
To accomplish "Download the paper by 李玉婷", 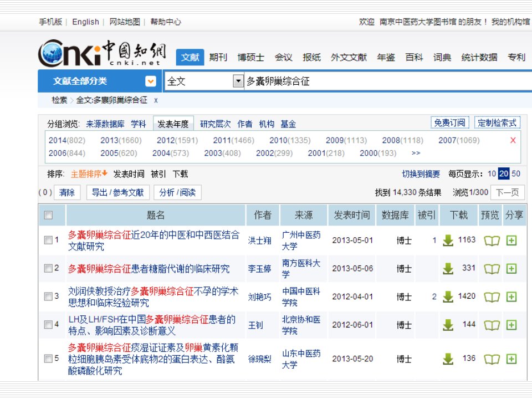I will pos(448,269).
